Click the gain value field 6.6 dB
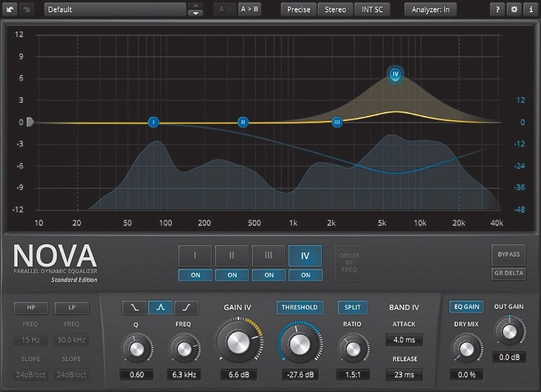541x392 pixels. [x=238, y=374]
